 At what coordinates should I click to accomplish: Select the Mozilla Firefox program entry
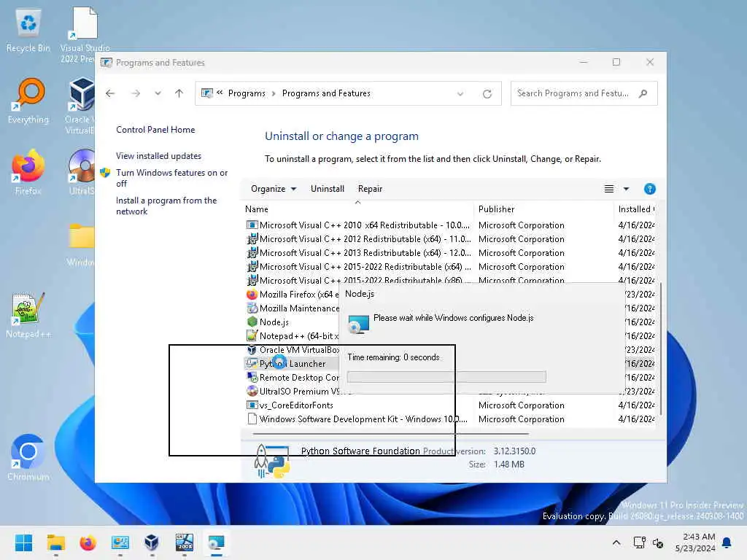(x=292, y=295)
